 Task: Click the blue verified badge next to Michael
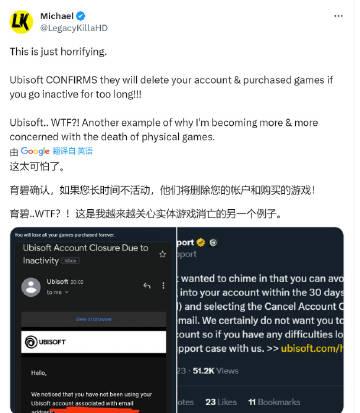81,16
